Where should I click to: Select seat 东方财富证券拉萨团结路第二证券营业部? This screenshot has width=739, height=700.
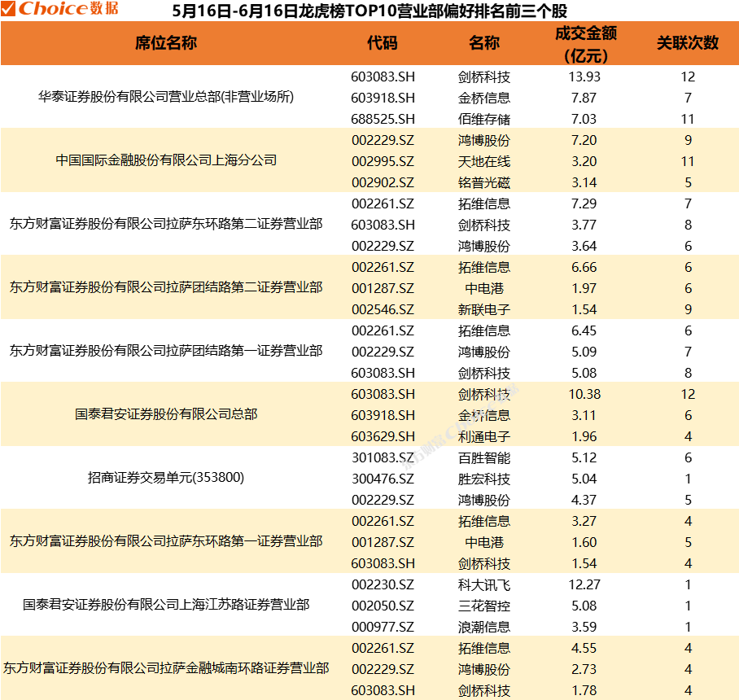click(166, 287)
